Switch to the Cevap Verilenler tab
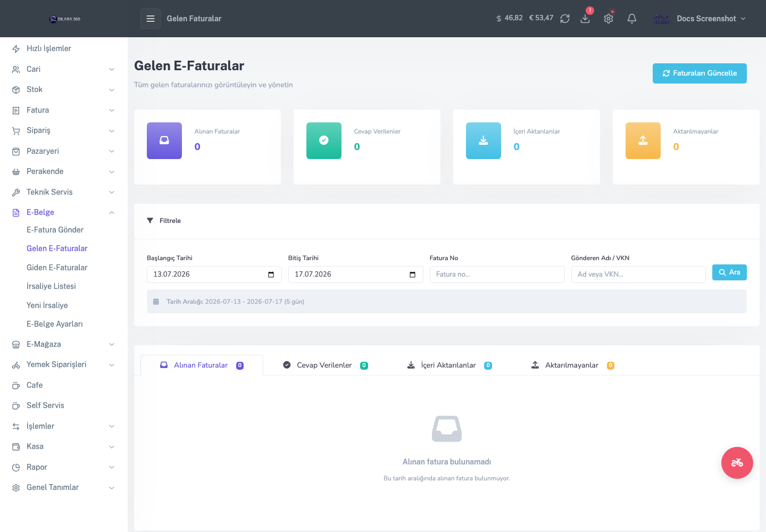 [x=325, y=365]
